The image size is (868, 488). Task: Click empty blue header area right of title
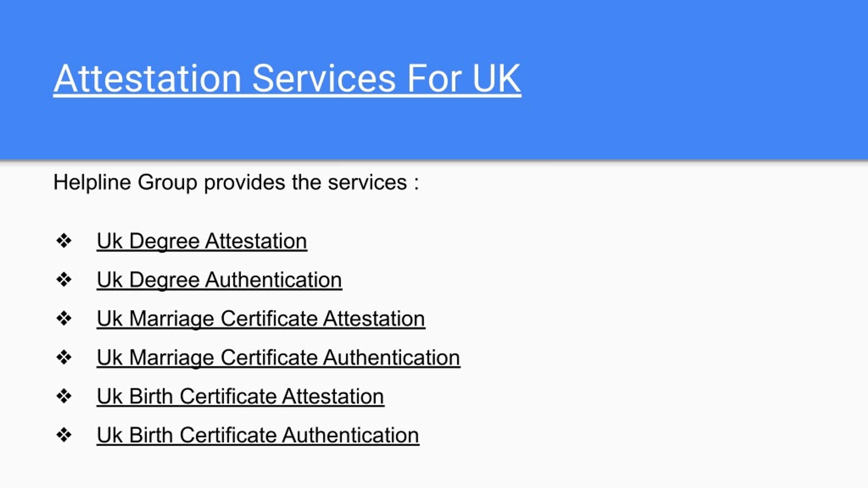695,80
